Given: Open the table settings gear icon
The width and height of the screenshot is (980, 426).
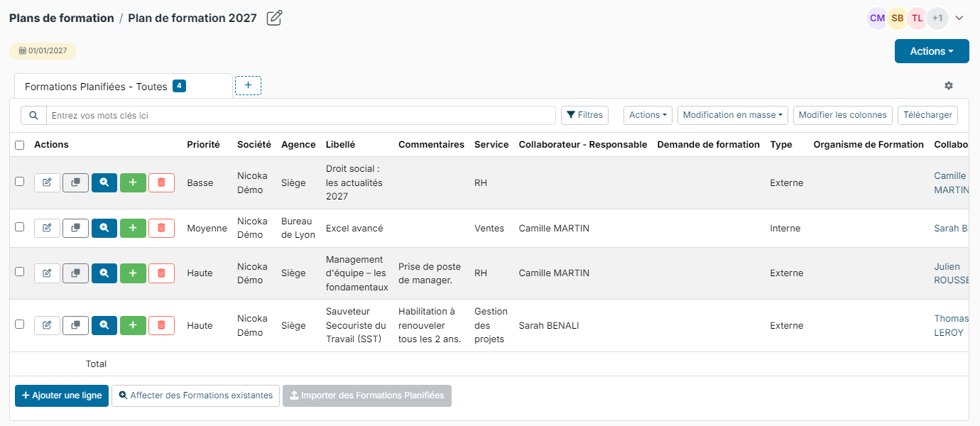Looking at the screenshot, I should tap(949, 85).
